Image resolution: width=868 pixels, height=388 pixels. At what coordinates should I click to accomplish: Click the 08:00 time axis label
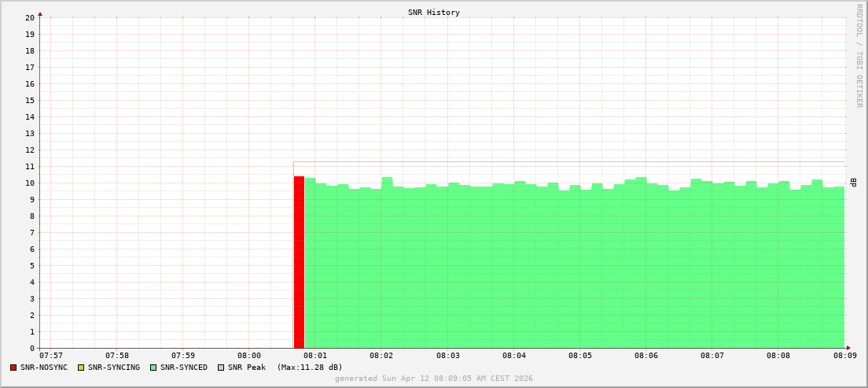[x=248, y=356]
